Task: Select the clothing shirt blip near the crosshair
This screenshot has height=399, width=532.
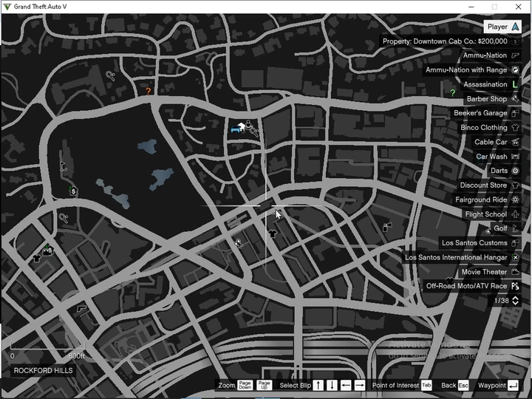Action: click(273, 233)
